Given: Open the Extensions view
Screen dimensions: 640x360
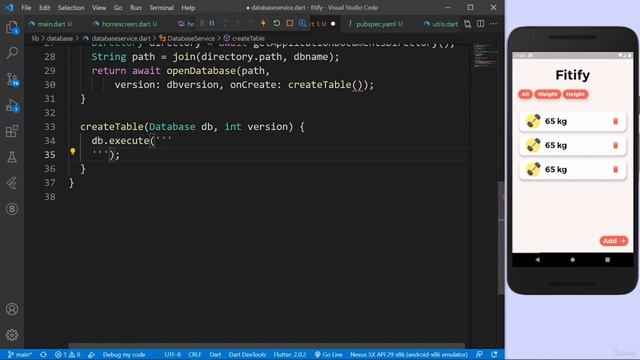Looking at the screenshot, I should pyautogui.click(x=12, y=131).
